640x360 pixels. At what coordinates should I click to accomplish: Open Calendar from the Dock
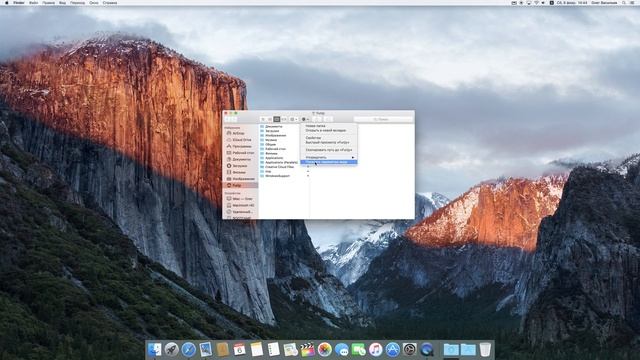point(240,349)
